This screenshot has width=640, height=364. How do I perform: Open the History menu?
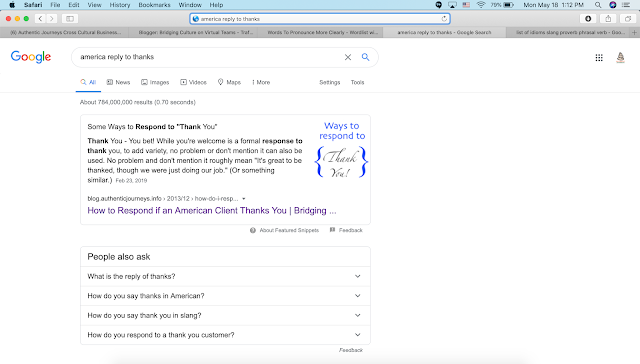120,5
